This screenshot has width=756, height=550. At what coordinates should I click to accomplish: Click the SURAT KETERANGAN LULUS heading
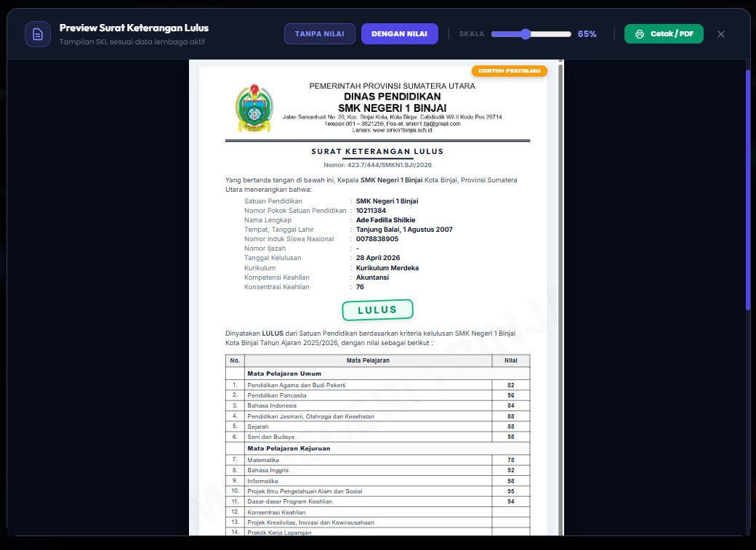coord(377,151)
